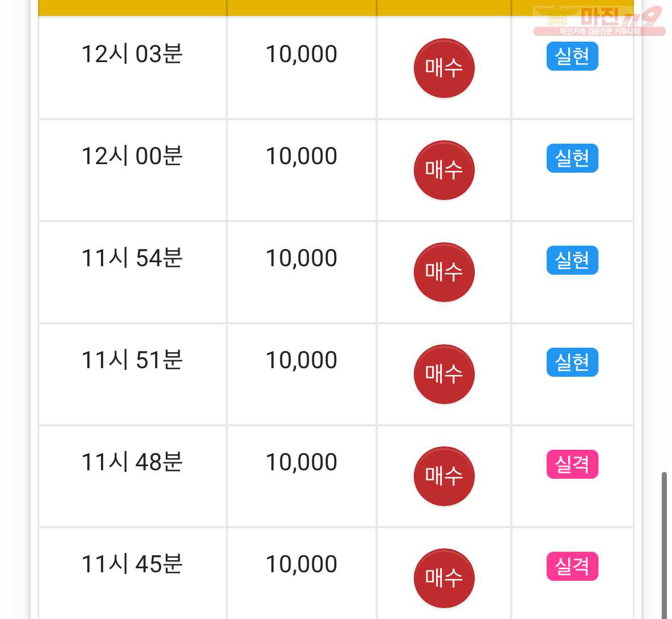Click the pink 실격 badge at 11시 48분
Image resolution: width=672 pixels, height=619 pixels.
pyautogui.click(x=572, y=464)
